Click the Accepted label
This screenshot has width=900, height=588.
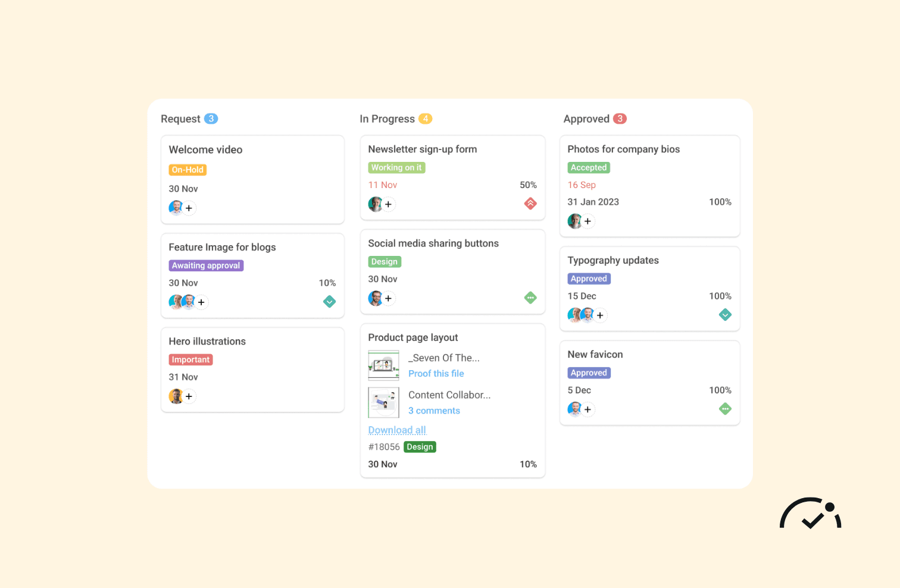pos(589,168)
